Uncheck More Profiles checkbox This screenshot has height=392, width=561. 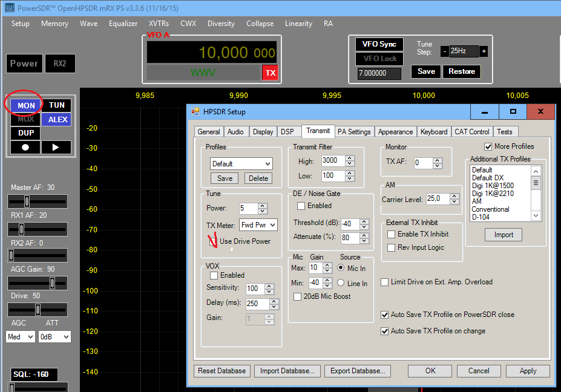point(488,146)
